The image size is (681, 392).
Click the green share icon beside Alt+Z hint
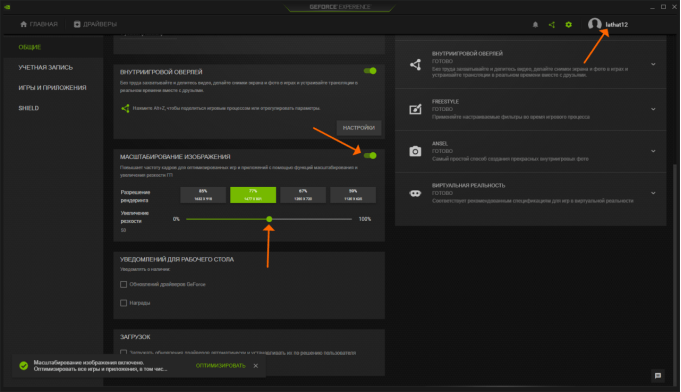[x=125, y=108]
